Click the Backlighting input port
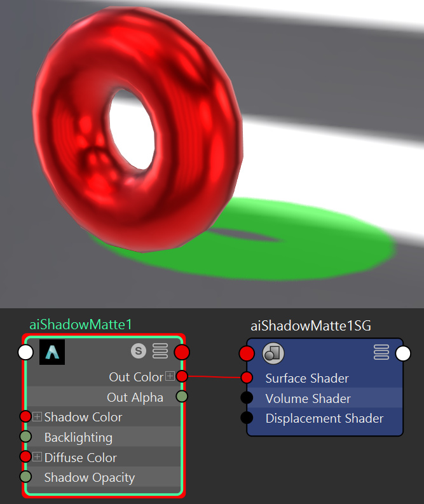Viewport: 424px width, 504px height. (25, 437)
